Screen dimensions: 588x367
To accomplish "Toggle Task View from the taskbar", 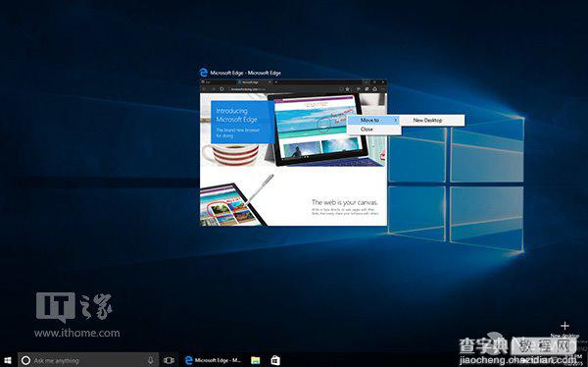I will point(169,360).
